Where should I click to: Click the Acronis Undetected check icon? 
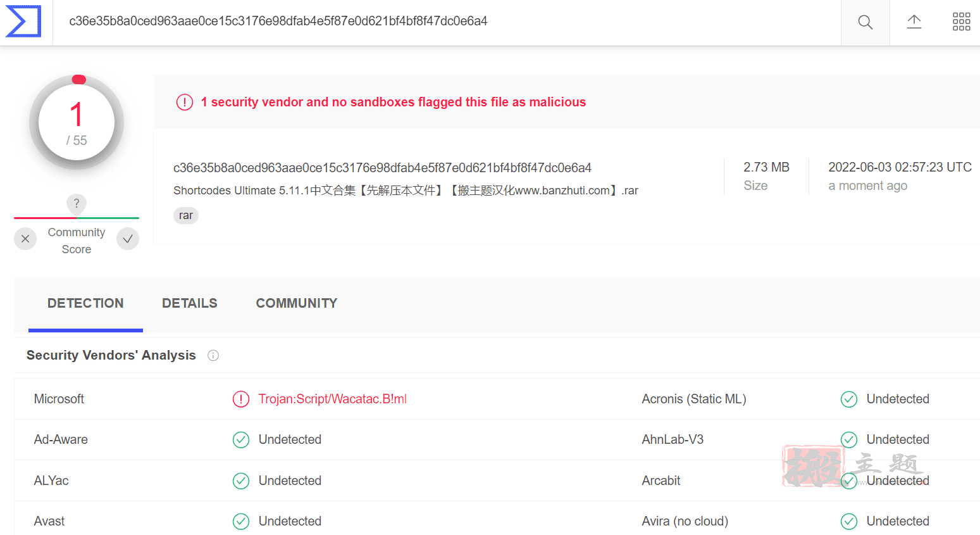pos(849,399)
